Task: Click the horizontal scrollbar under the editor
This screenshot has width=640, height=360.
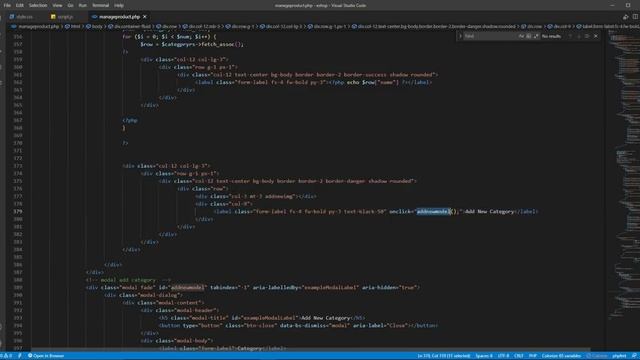Action: coord(311,350)
